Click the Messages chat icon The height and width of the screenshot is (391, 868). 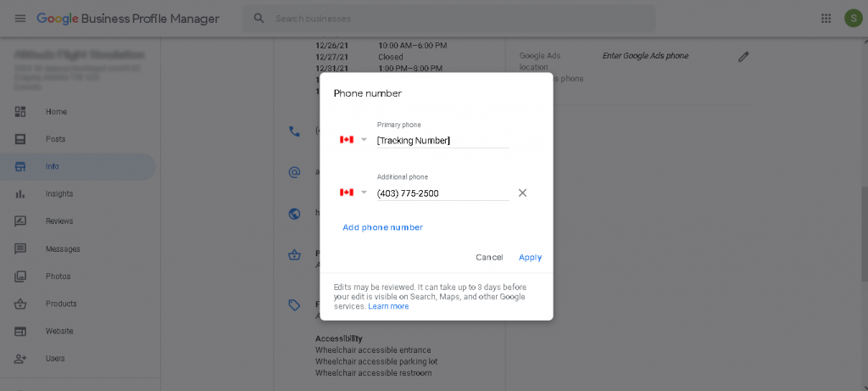click(20, 249)
